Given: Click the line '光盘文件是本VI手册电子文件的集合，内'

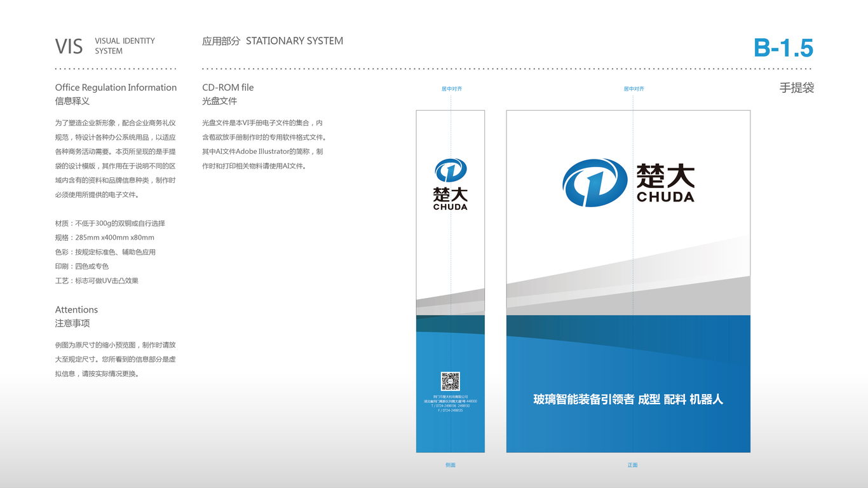Looking at the screenshot, I should (x=262, y=123).
